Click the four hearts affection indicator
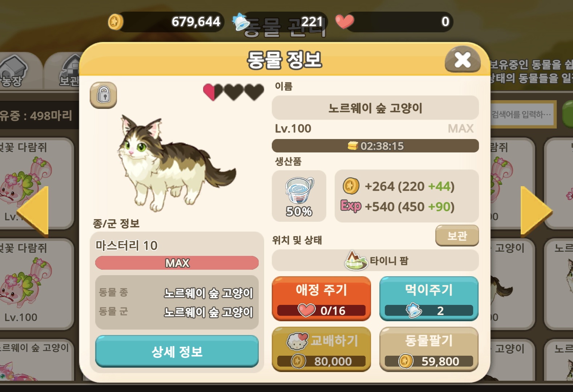573x392 pixels. tap(233, 92)
